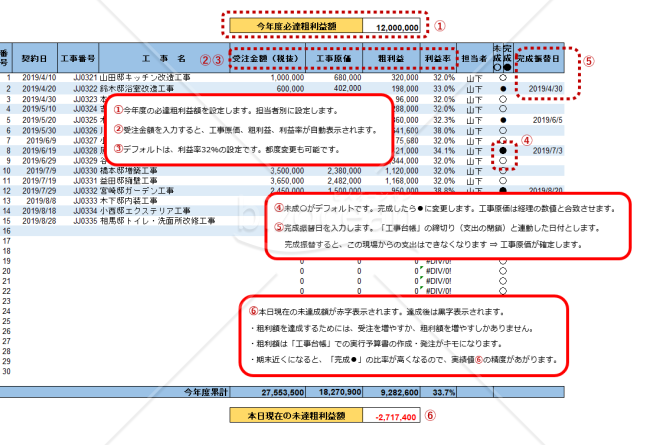Toggle completed mark in the 2019/5/20 contract row
The image size is (650, 445).
[x=503, y=120]
